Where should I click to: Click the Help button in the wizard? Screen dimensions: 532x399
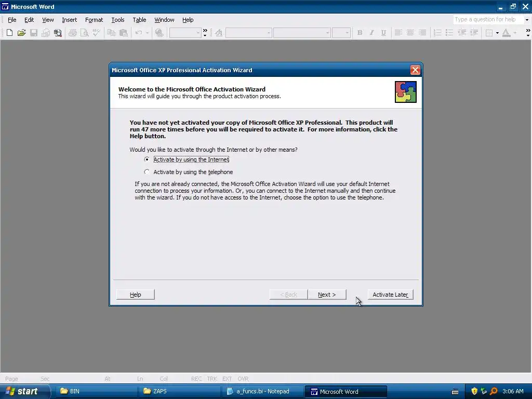pyautogui.click(x=136, y=295)
